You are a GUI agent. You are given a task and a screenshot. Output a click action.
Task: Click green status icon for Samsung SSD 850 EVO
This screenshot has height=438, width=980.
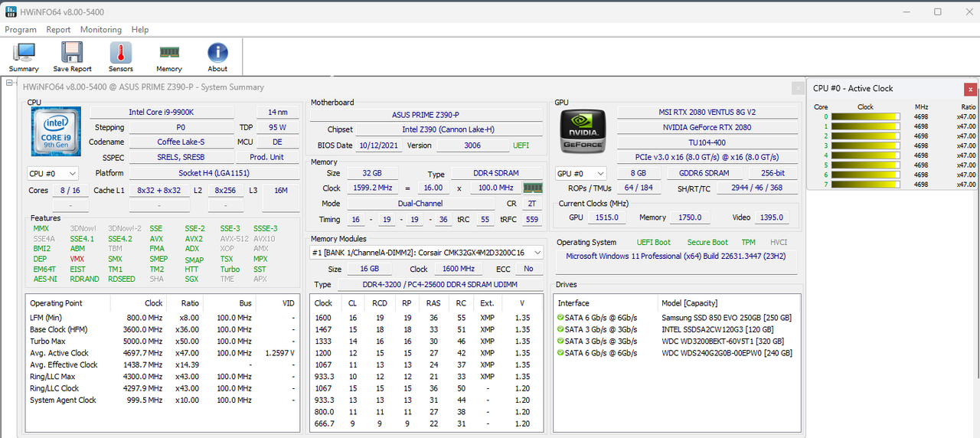pyautogui.click(x=561, y=317)
